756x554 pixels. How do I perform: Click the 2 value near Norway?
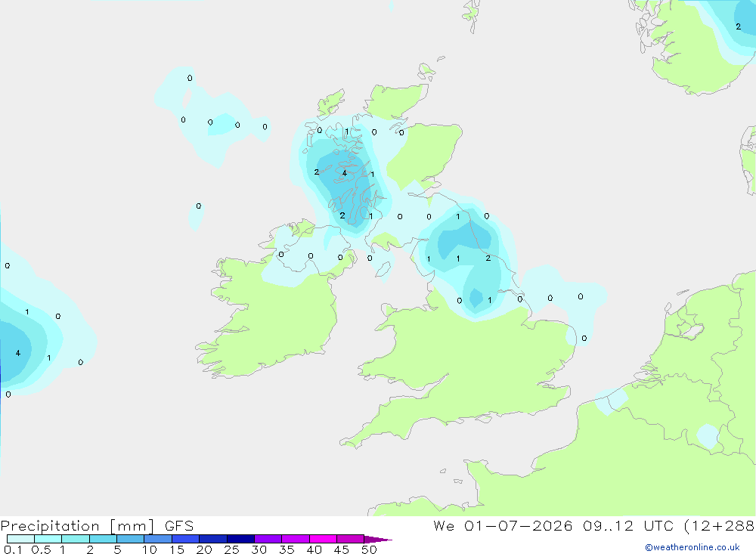738,26
